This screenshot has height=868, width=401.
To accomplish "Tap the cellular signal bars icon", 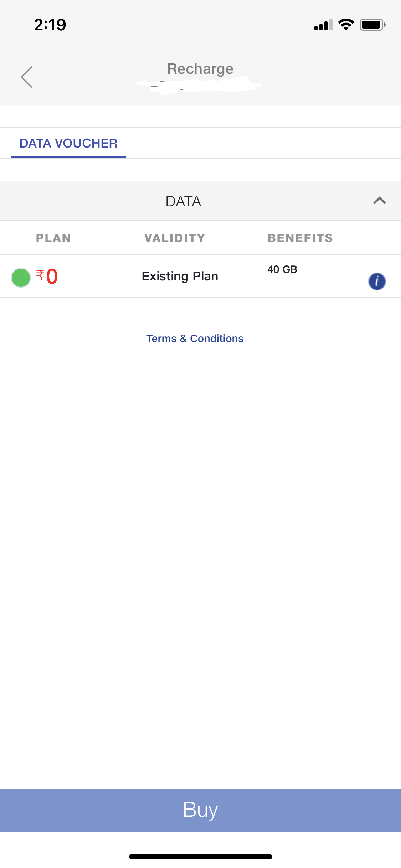I will click(x=323, y=25).
